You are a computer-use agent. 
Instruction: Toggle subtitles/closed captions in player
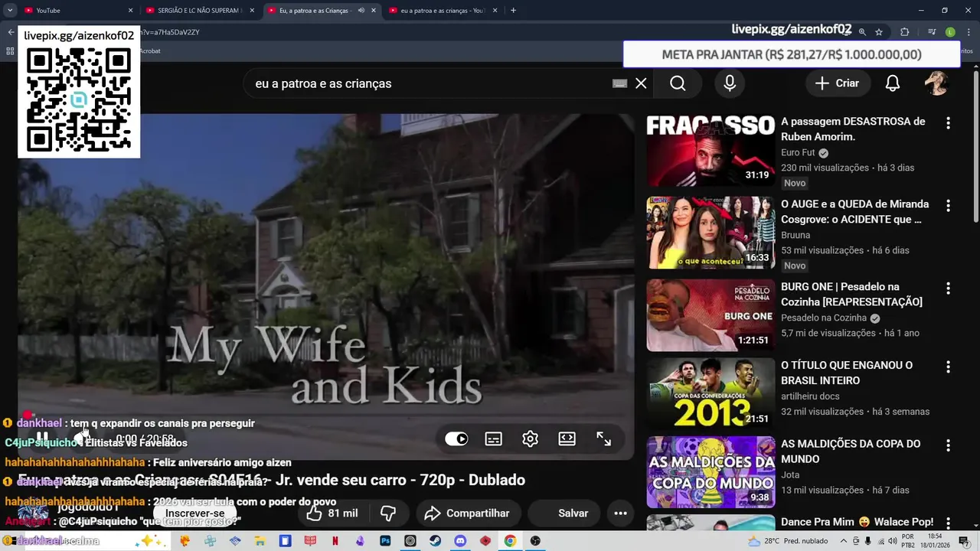[494, 439]
